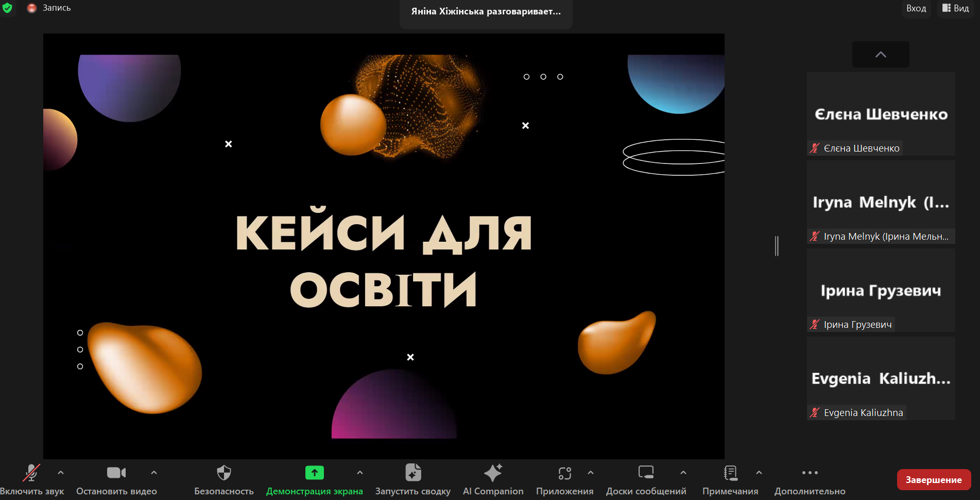Click the red Завершение end button
The width and height of the screenshot is (980, 500).
(x=933, y=480)
